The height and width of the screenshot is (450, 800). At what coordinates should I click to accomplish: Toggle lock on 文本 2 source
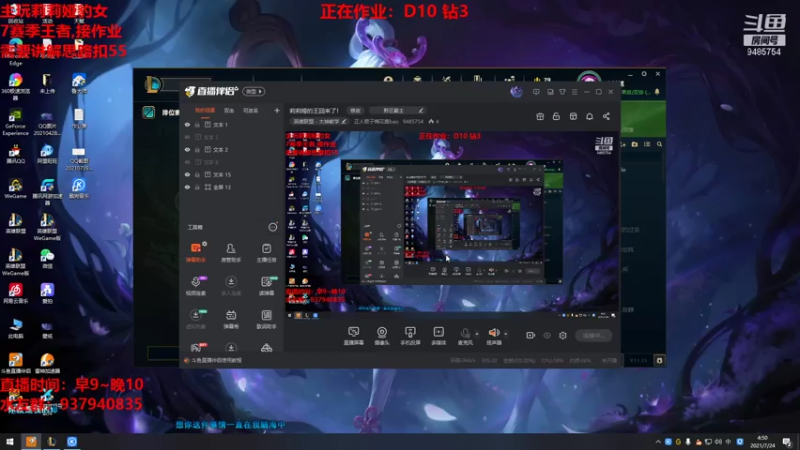click(x=197, y=149)
